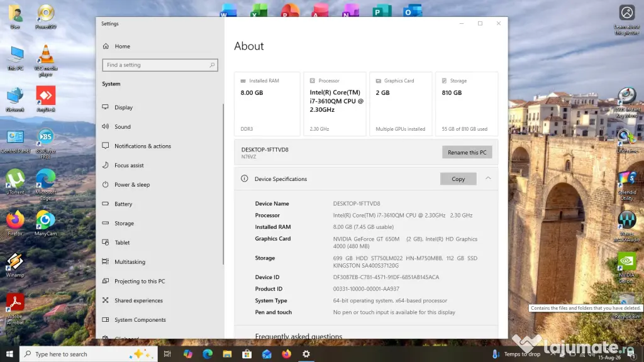Collapse the Device Specifications section
Image resolution: width=644 pixels, height=362 pixels.
488,178
